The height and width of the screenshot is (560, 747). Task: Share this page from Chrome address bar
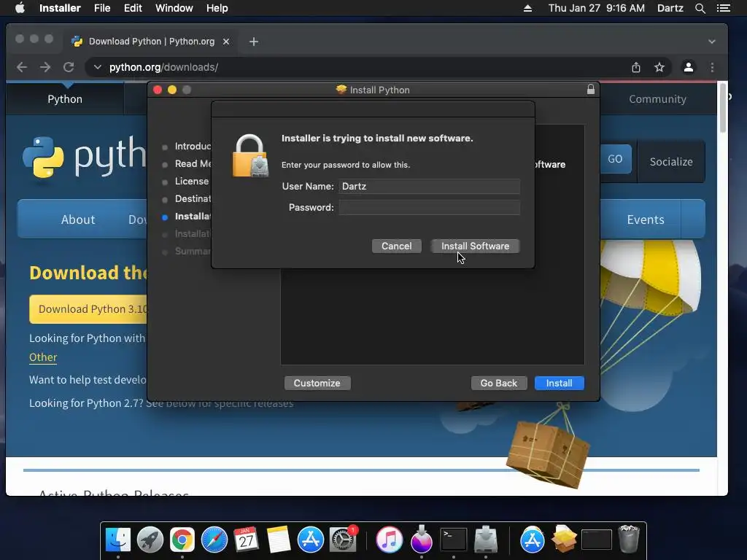[x=636, y=67]
